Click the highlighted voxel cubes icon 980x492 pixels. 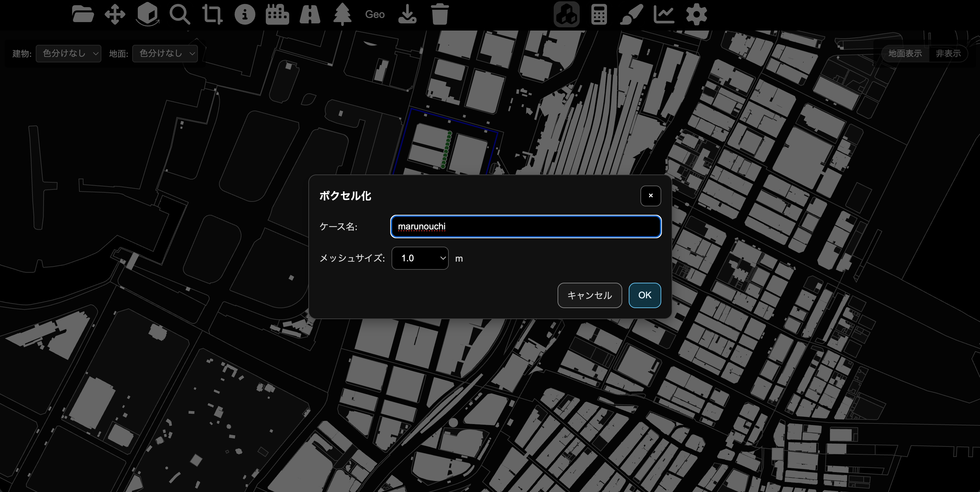coord(566,14)
